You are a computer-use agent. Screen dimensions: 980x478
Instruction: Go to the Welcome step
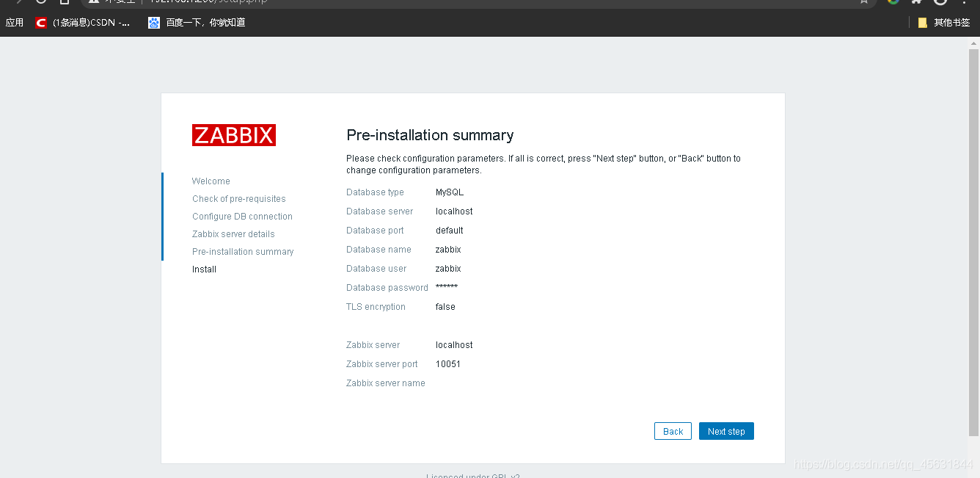pyautogui.click(x=211, y=181)
